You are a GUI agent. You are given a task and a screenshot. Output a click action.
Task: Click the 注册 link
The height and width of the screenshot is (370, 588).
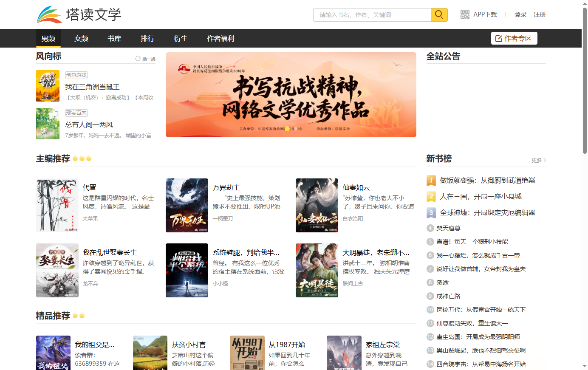(x=540, y=14)
